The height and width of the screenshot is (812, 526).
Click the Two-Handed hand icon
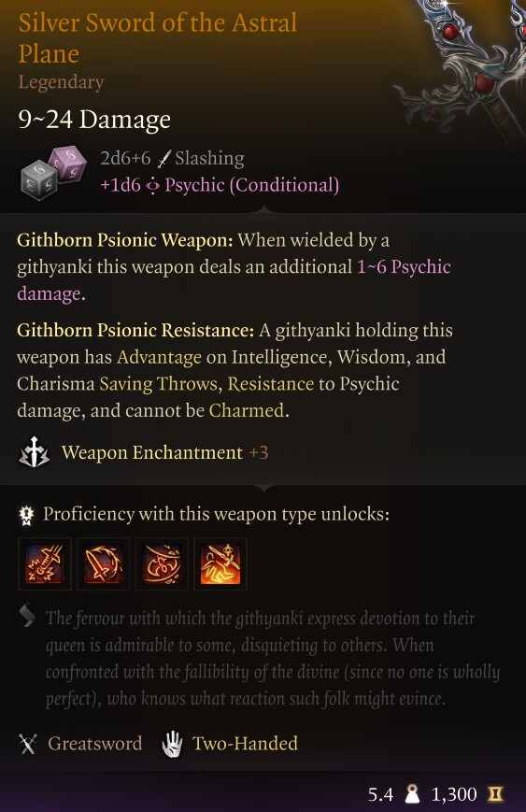coord(173,744)
